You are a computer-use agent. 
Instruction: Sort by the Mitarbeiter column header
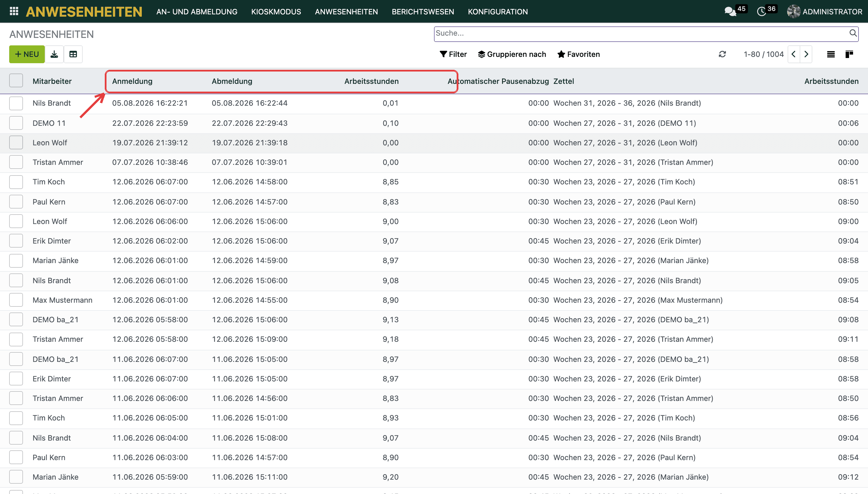(x=52, y=81)
